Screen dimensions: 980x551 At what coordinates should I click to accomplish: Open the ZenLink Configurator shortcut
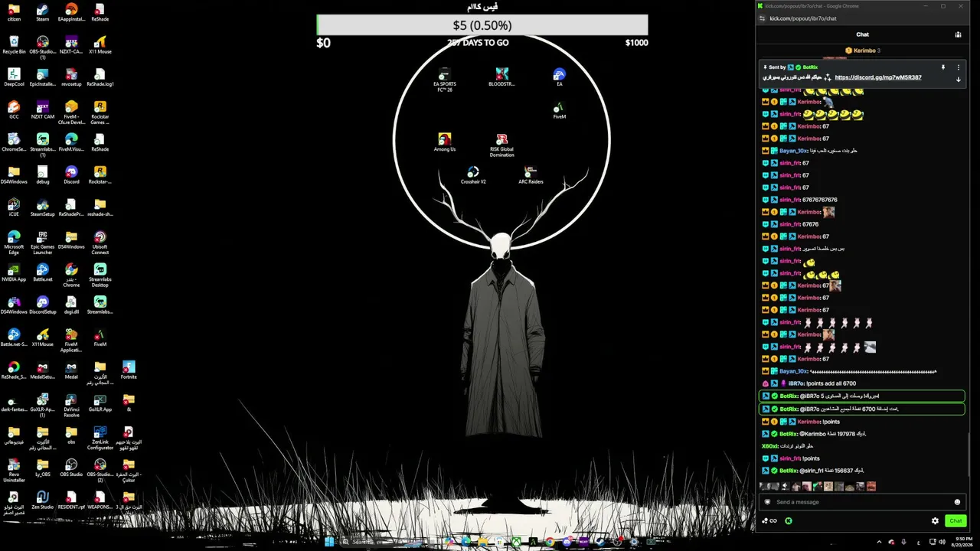100,438
